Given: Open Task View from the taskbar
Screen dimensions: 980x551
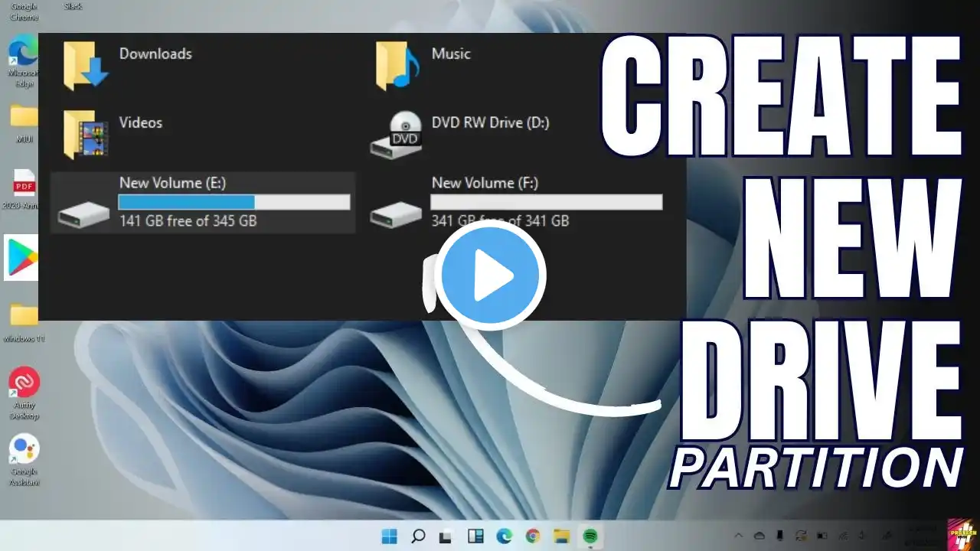Looking at the screenshot, I should coord(446,536).
